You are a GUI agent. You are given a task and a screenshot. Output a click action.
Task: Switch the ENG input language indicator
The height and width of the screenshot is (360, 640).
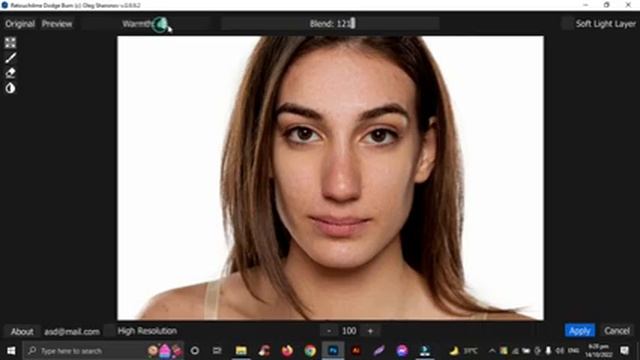pos(573,351)
